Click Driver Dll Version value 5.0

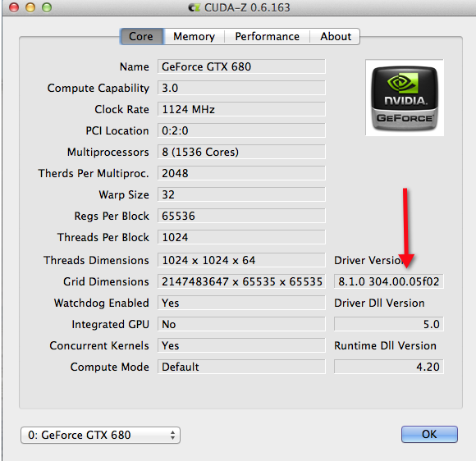pos(388,324)
